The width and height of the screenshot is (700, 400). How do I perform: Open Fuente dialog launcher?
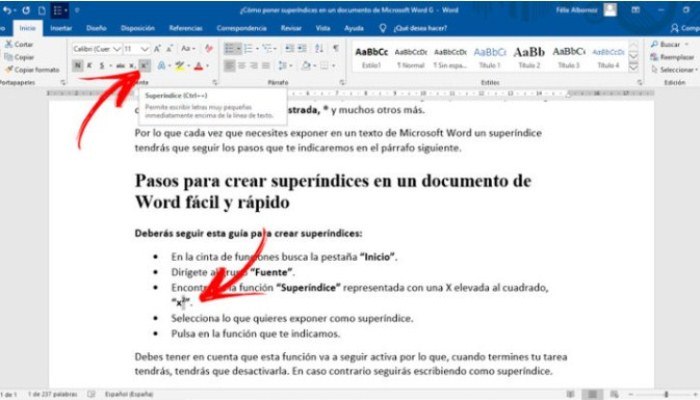click(x=215, y=83)
